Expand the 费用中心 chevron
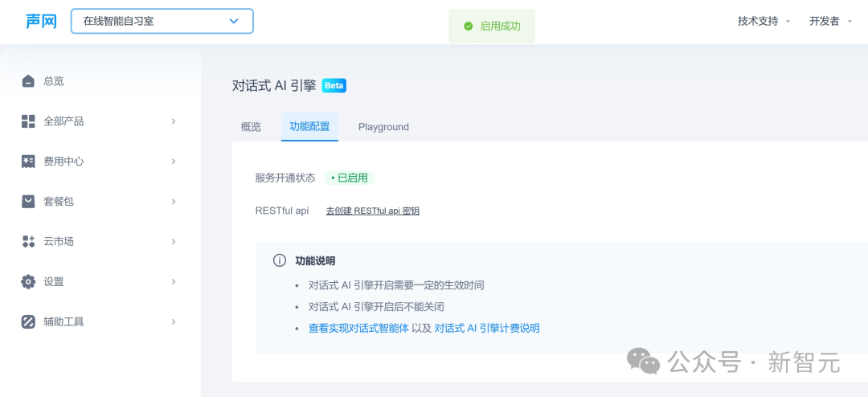This screenshot has width=868, height=397. [174, 161]
